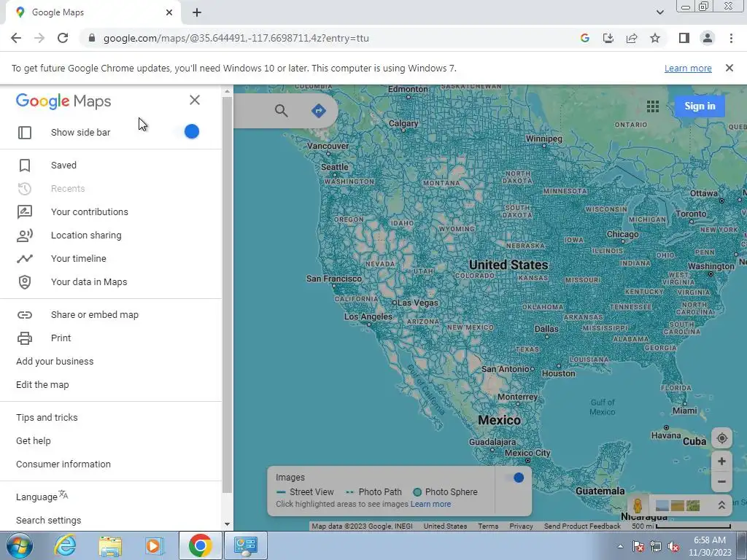747x560 pixels.
Task: Toggle the Chrome side panel icon
Action: 684,38
